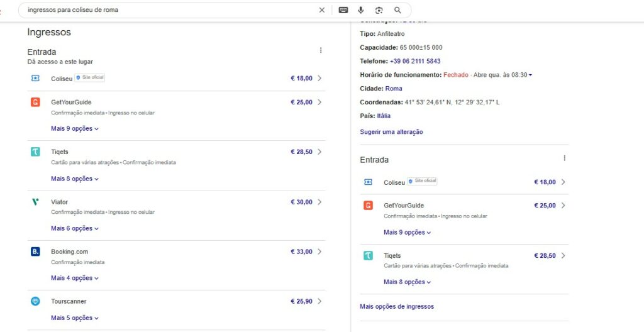
Task: Search by image with the lens icon
Action: point(379,10)
